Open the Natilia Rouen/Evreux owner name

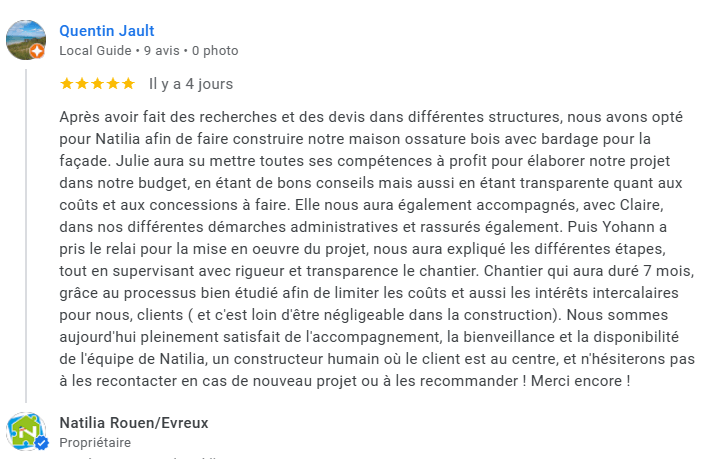coord(134,423)
